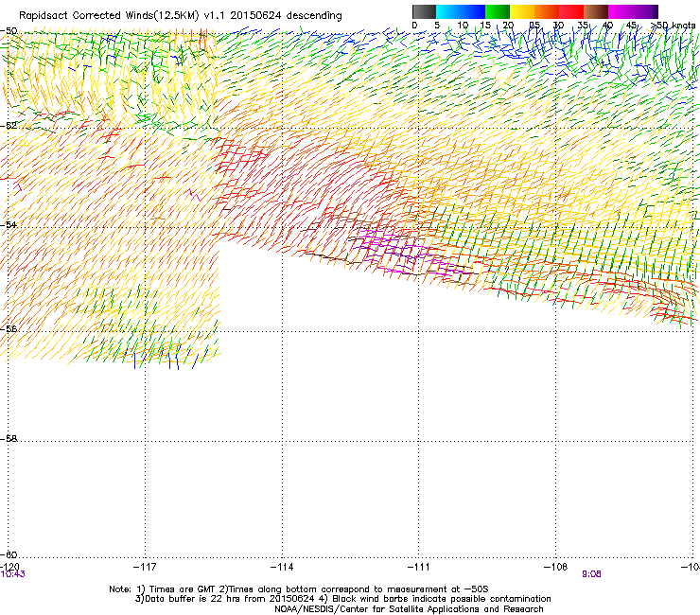700x615 pixels.
Task: Click the -52 latitude axis label
Action: [x=9, y=126]
